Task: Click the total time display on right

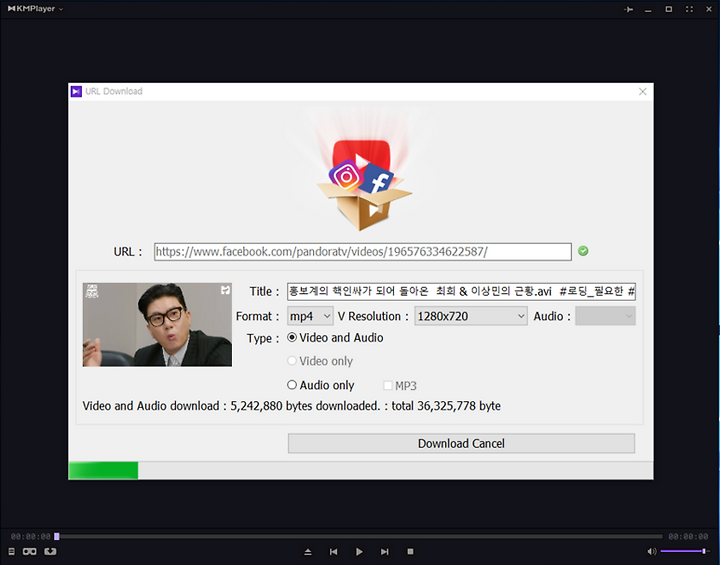Action: 688,537
